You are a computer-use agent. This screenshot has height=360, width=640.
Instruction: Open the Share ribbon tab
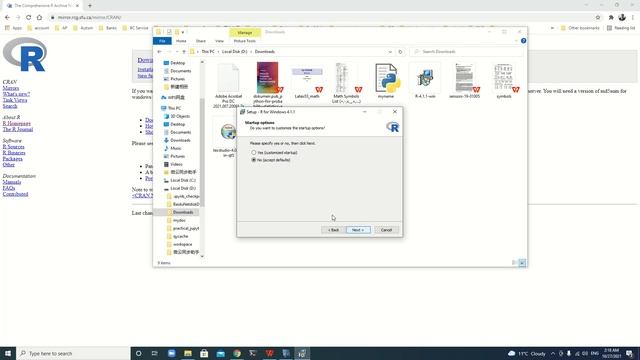click(x=200, y=41)
